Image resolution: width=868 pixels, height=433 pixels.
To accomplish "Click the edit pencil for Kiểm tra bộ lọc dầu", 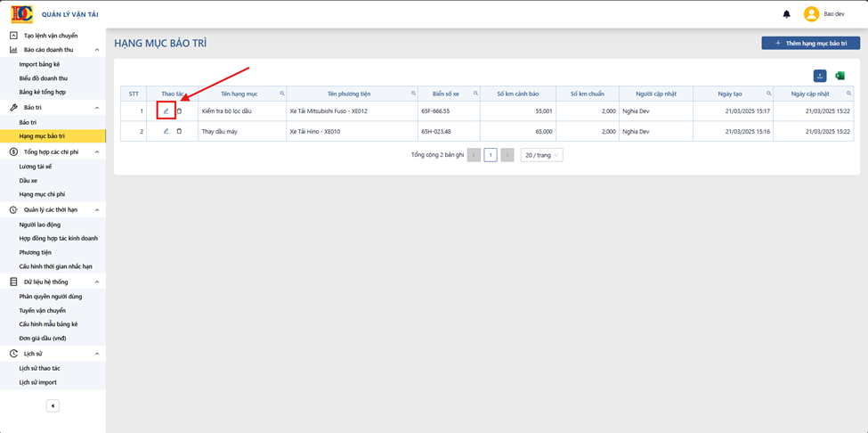I will pyautogui.click(x=166, y=111).
